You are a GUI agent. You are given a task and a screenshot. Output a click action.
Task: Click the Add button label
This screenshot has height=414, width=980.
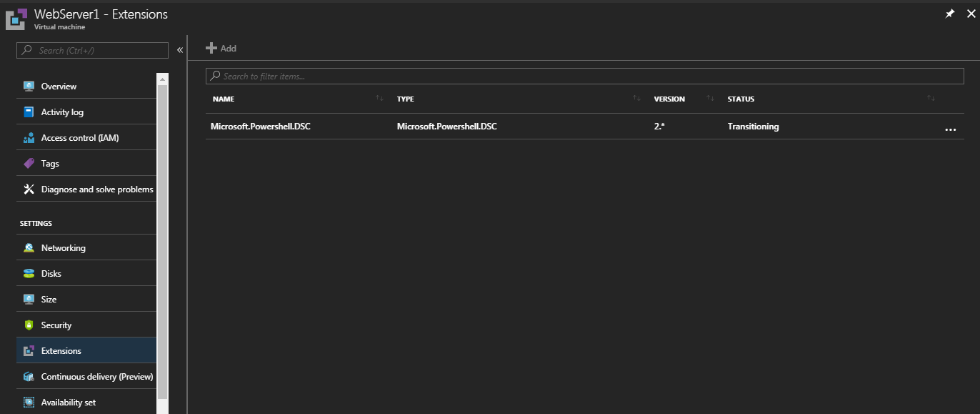pyautogui.click(x=228, y=49)
